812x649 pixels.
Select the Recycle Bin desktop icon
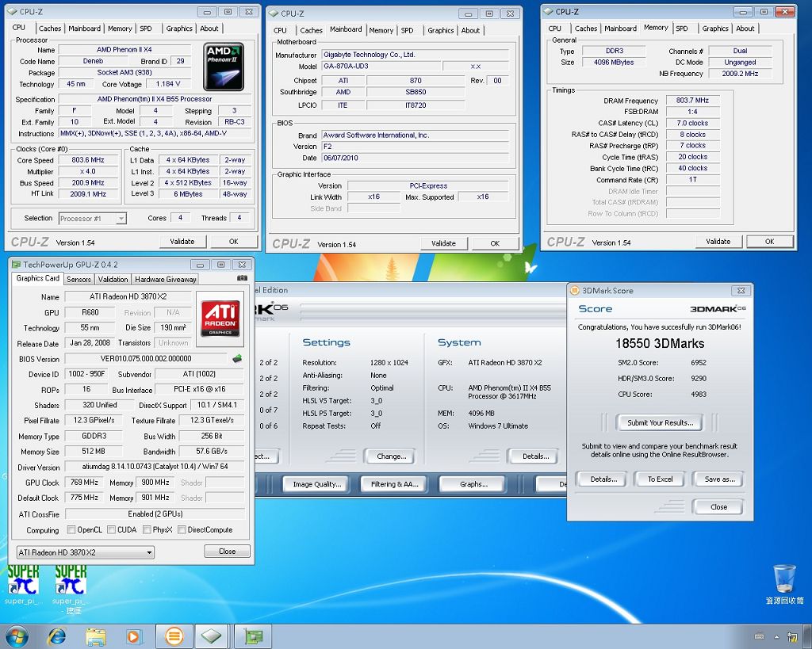point(784,584)
